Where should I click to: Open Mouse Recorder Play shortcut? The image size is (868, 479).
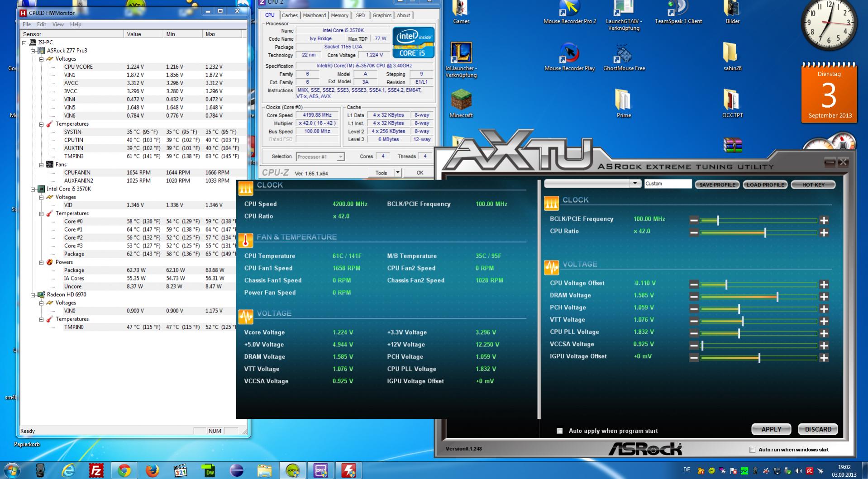569,57
